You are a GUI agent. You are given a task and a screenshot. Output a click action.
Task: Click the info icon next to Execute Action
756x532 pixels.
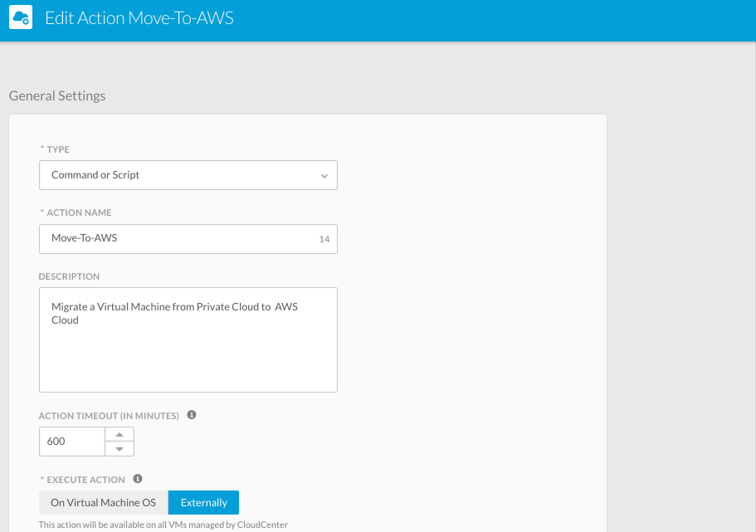pos(138,478)
